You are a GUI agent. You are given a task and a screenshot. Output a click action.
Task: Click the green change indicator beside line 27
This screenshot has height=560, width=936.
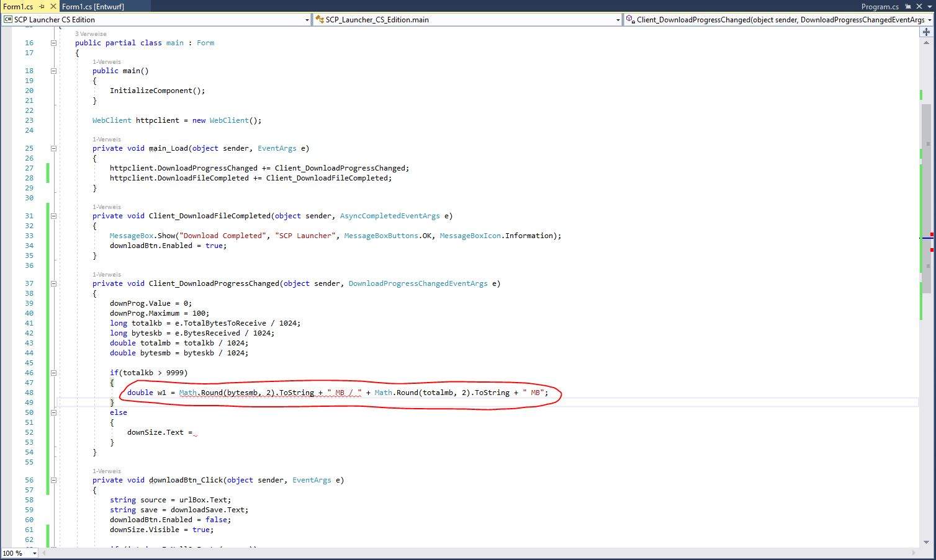tap(47, 168)
